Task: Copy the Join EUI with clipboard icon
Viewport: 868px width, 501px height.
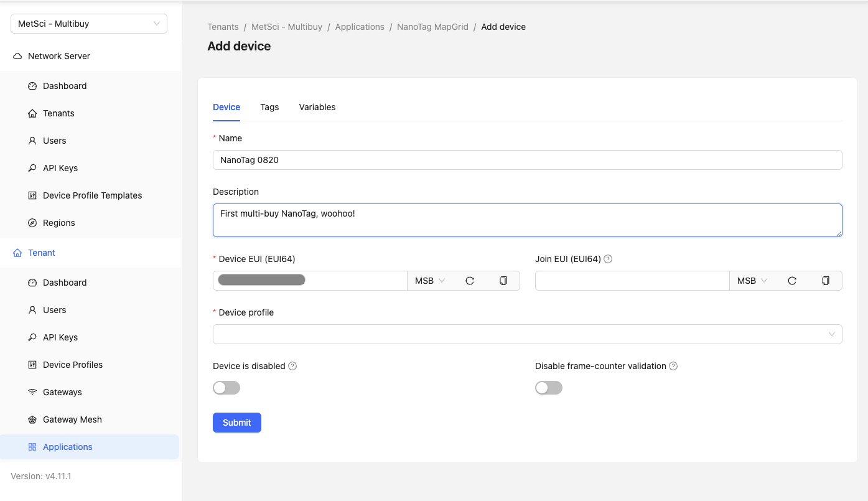Action: pyautogui.click(x=826, y=281)
